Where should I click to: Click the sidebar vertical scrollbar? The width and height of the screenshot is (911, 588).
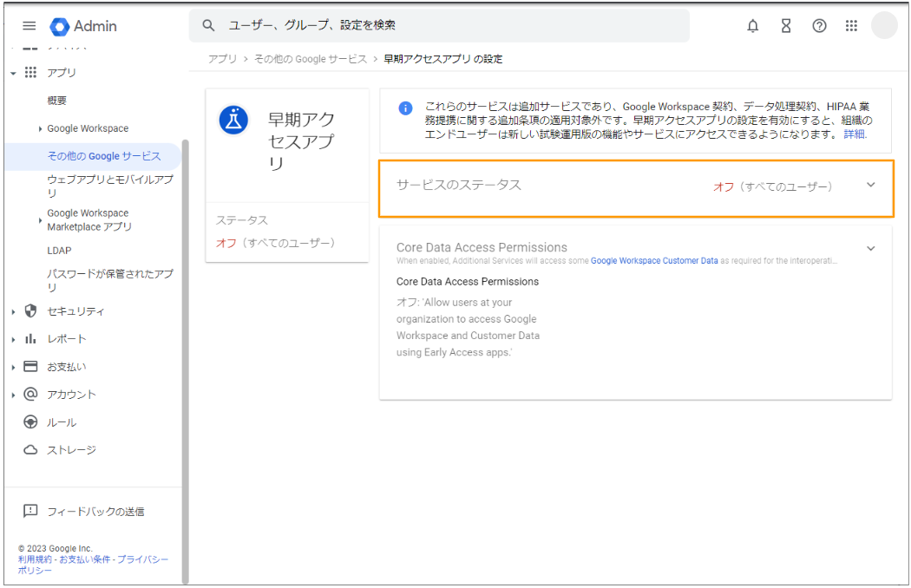[186, 360]
